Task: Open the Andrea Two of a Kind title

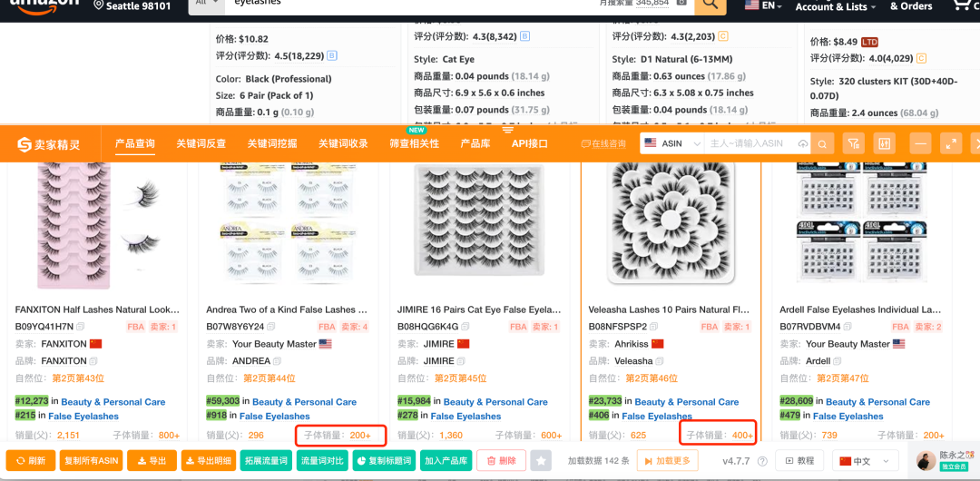Action: pyautogui.click(x=287, y=309)
